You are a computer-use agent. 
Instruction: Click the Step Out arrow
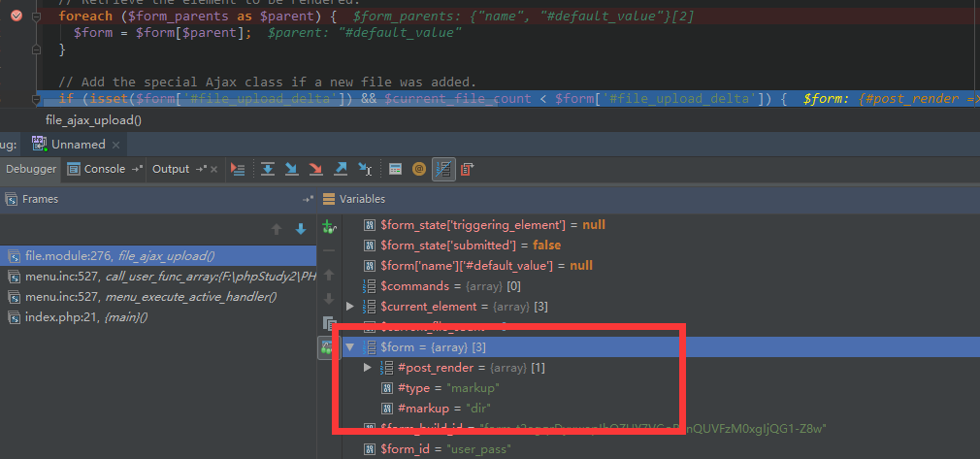point(341,169)
